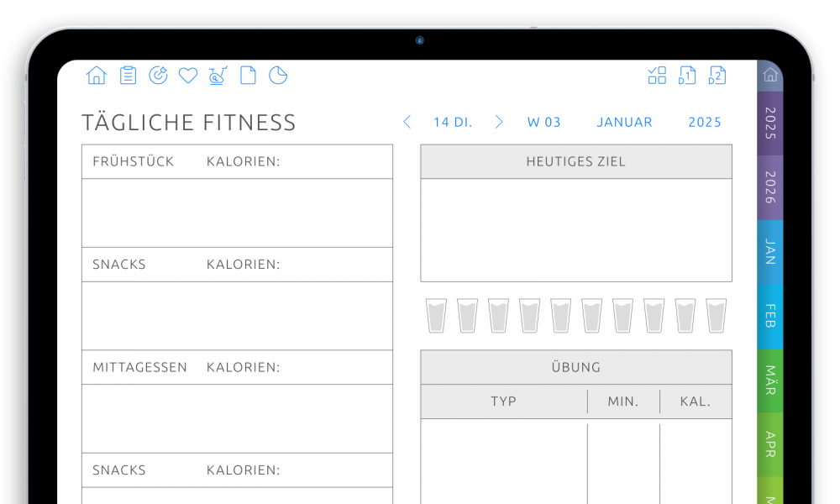Click the exercise KAL. column cell

tap(696, 461)
